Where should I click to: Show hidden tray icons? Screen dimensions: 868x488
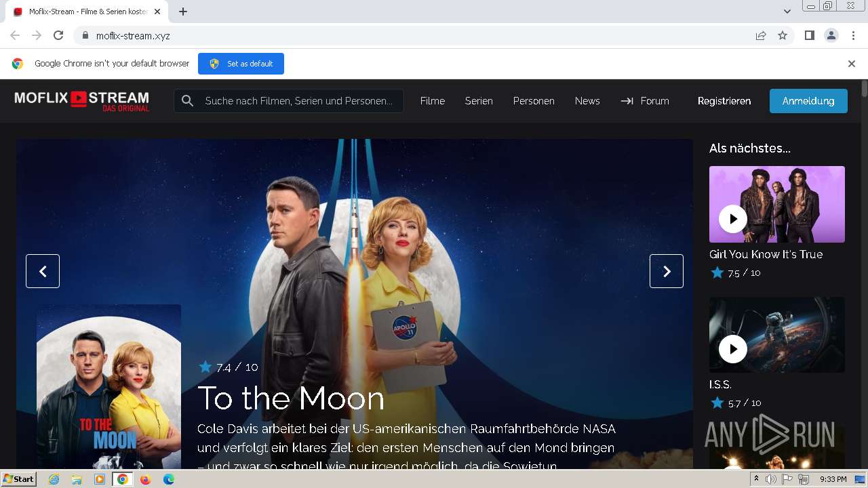(756, 479)
